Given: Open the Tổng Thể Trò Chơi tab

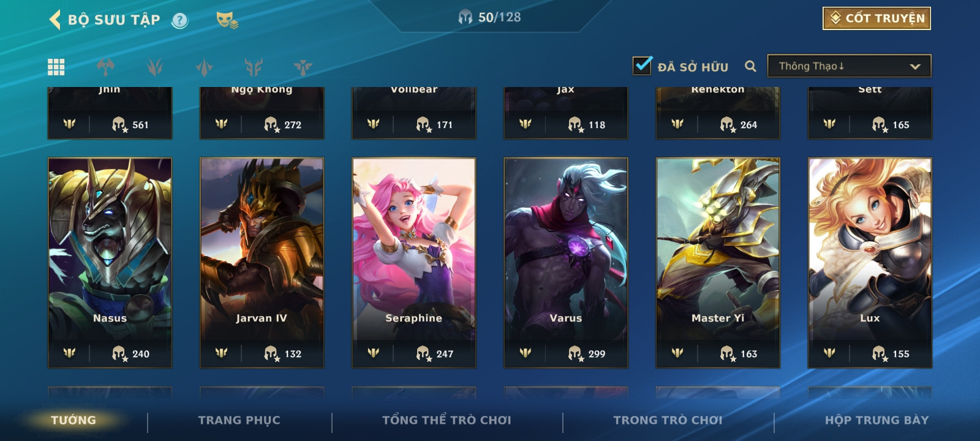Looking at the screenshot, I should click(x=447, y=420).
